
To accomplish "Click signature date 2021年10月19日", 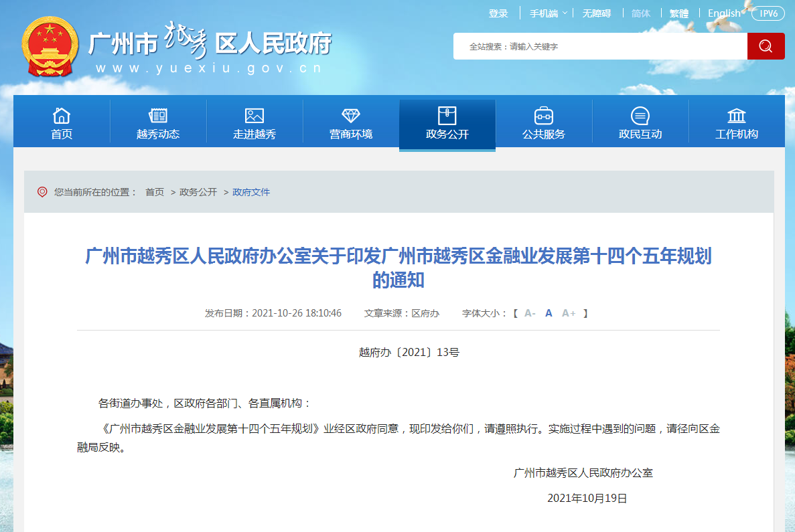I will point(587,498).
